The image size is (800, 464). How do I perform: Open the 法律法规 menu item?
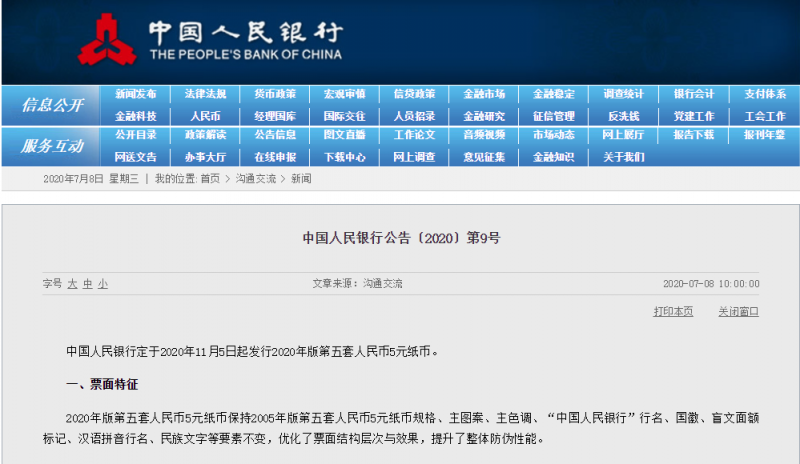coord(205,94)
